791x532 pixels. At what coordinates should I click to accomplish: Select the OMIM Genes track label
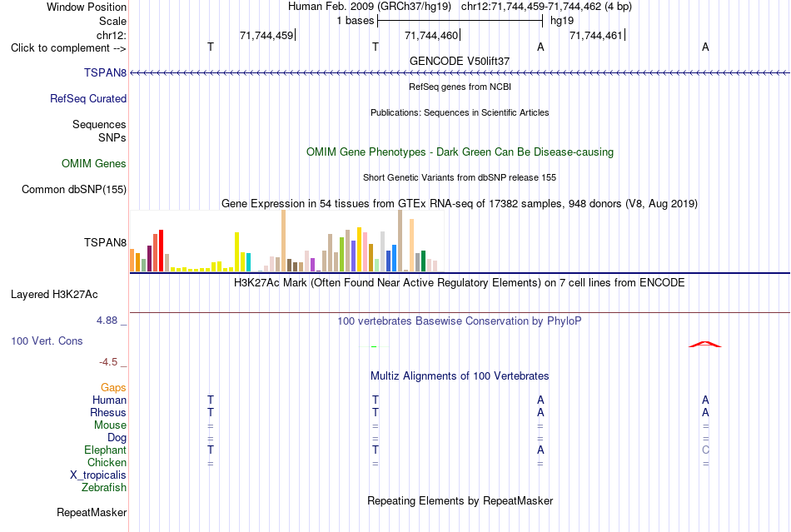(x=94, y=163)
